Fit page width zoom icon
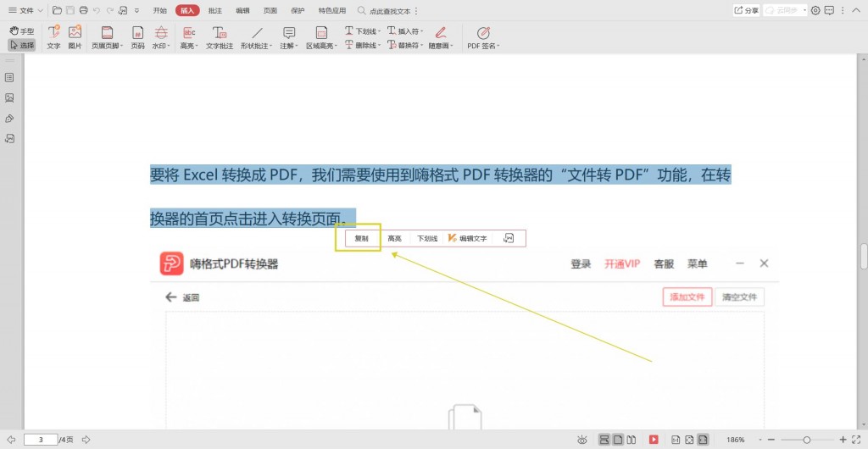 (x=703, y=440)
